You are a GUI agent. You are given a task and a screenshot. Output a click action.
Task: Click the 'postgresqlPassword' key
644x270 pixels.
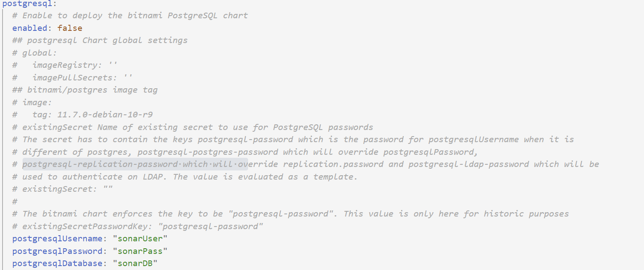tap(57, 251)
